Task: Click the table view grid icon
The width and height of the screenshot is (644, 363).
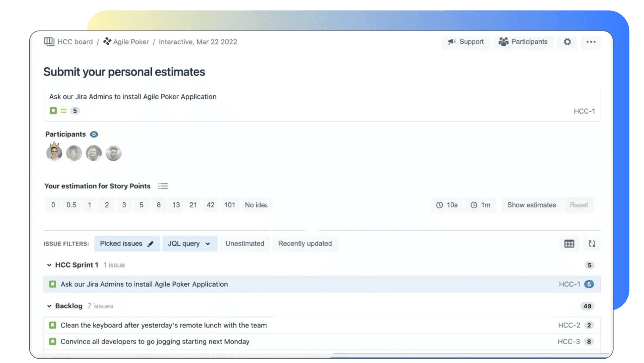Action: click(x=569, y=244)
